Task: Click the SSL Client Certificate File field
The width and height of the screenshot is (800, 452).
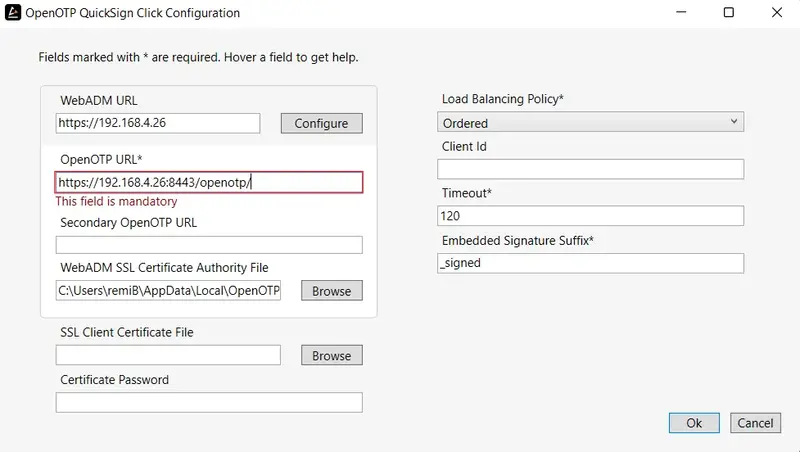Action: [168, 355]
